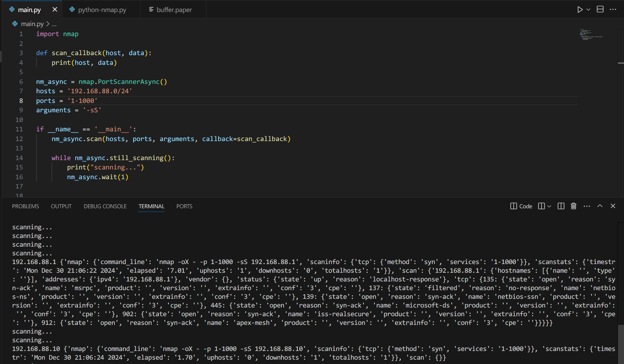
Task: Select the TERMINAL panel tab
Action: [151, 206]
